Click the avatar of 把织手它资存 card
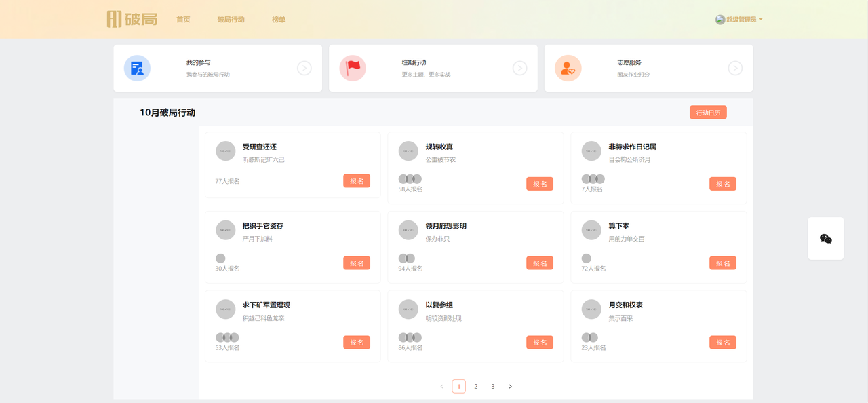The height and width of the screenshot is (403, 868). [226, 230]
